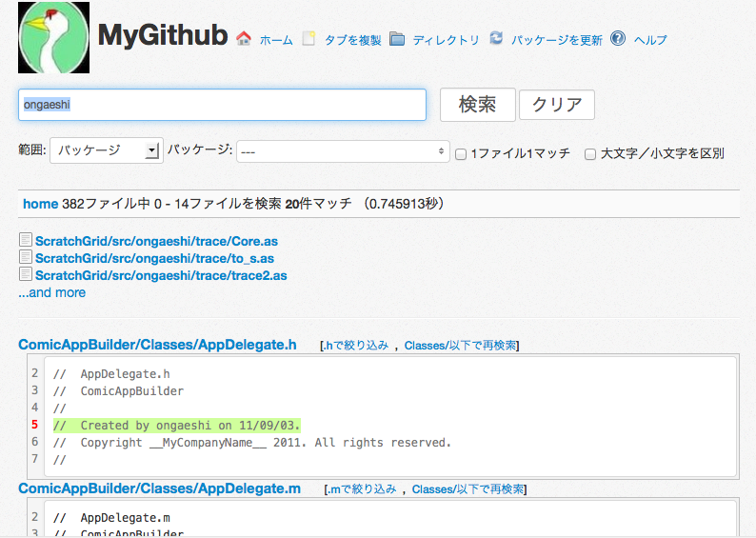Enable 1ファイル1マッチ checkbox
Viewport: 756px width, 538px height.
[461, 154]
